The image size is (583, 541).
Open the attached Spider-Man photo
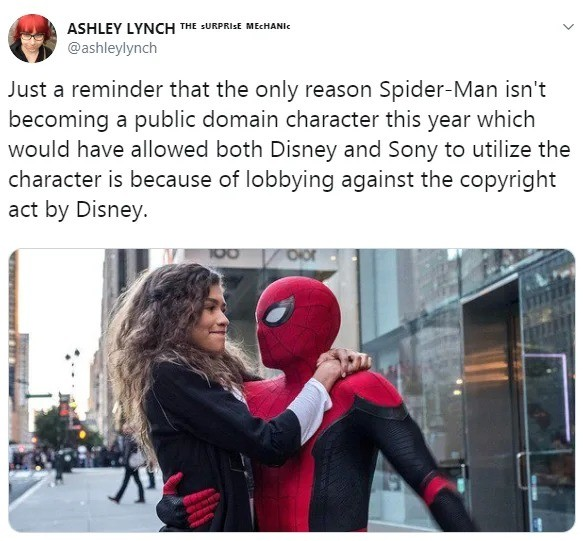coord(292,390)
